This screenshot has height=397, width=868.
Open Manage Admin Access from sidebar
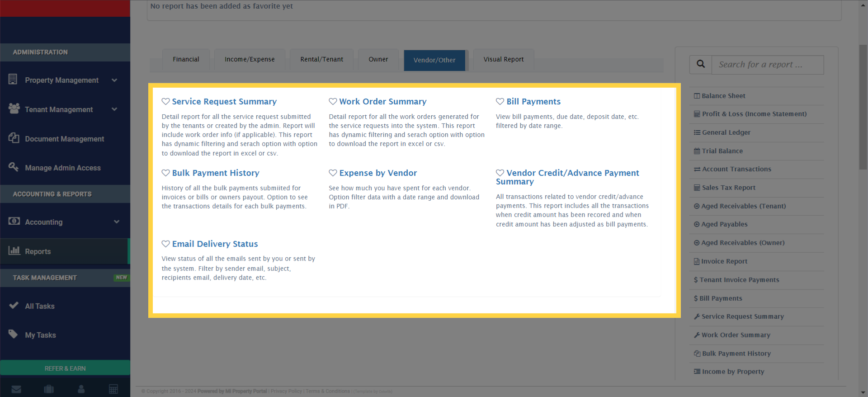(63, 168)
